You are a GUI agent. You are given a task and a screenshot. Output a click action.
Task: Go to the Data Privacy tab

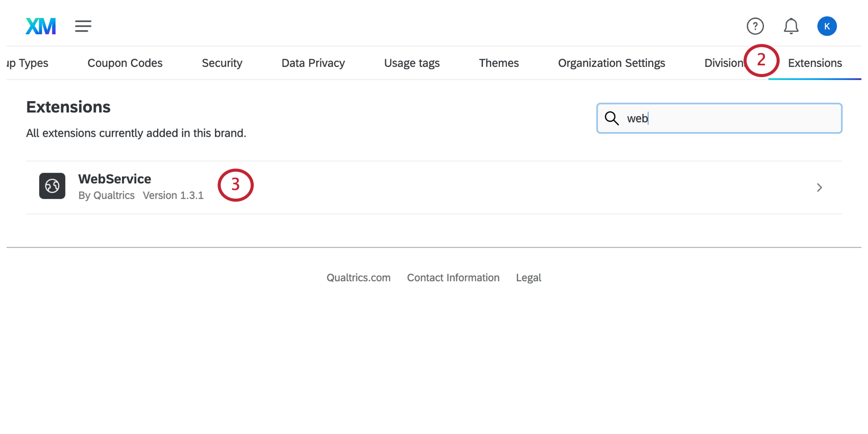(313, 63)
